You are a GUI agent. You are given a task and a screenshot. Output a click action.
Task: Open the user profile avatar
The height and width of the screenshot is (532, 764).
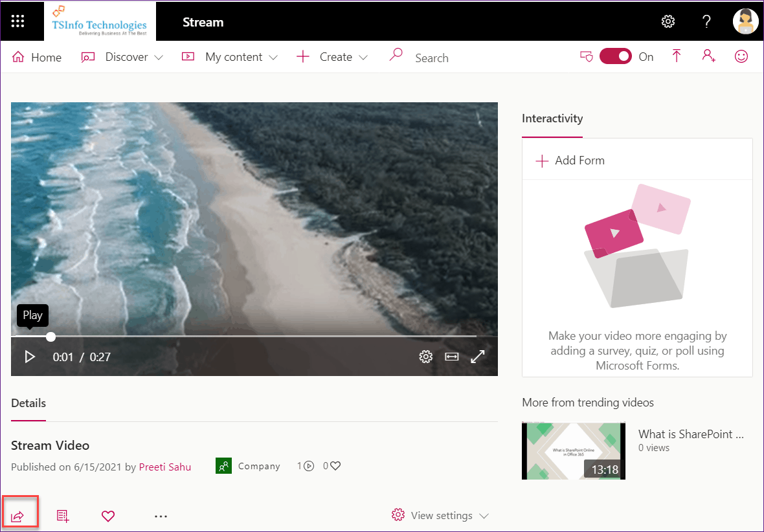point(745,21)
